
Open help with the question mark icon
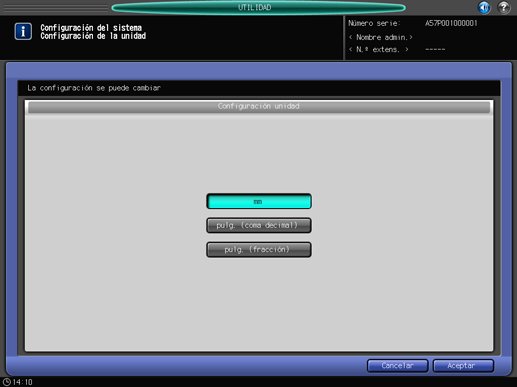[504, 7]
